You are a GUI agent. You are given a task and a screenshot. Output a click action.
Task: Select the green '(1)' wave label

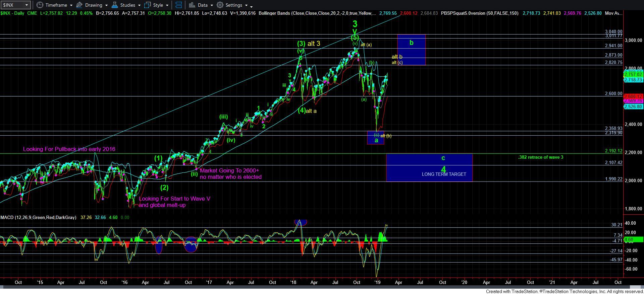click(x=158, y=158)
